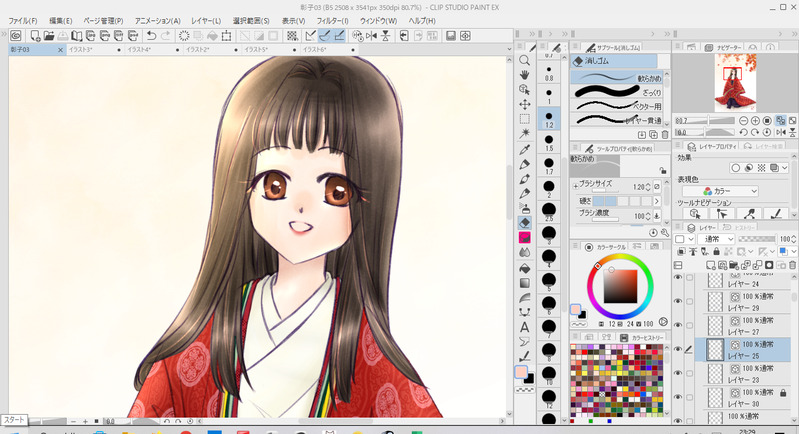
Task: Click the deselect dashed-circle icon
Action: [184, 36]
